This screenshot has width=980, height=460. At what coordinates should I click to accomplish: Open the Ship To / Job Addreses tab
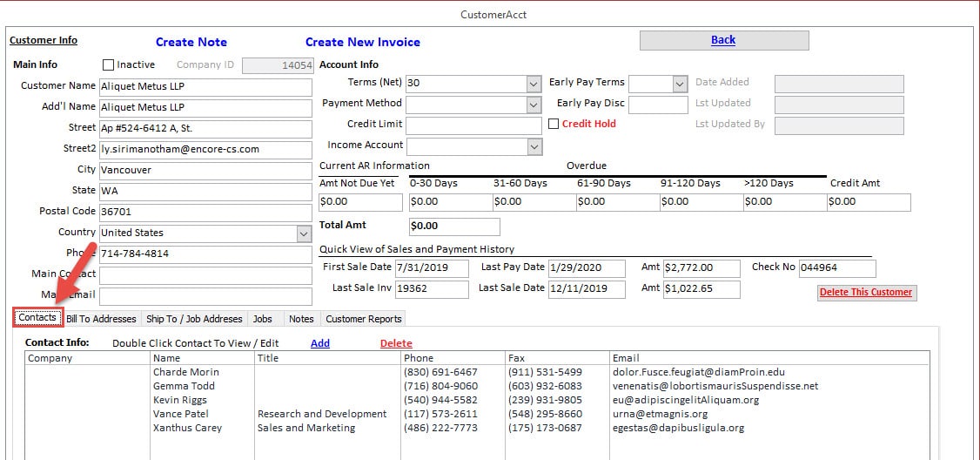(x=194, y=319)
